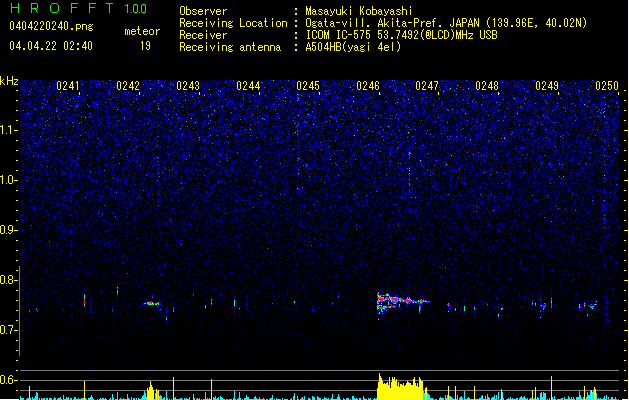Viewport: 629px width, 400px height.
Task: Click the 0.6 kHz frequency axis label
Action: (8, 380)
